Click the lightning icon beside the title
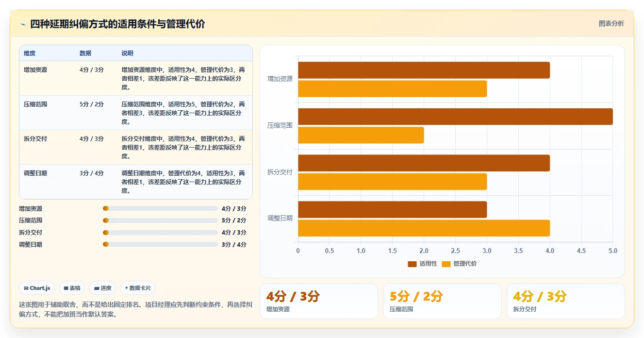The height and width of the screenshot is (338, 644). tap(23, 24)
